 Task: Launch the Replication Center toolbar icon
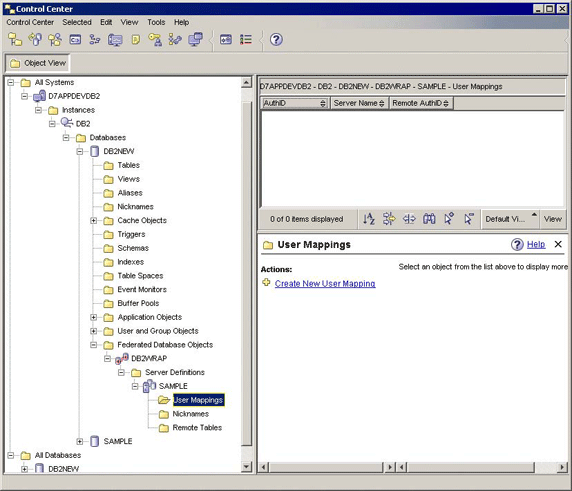tap(35, 39)
